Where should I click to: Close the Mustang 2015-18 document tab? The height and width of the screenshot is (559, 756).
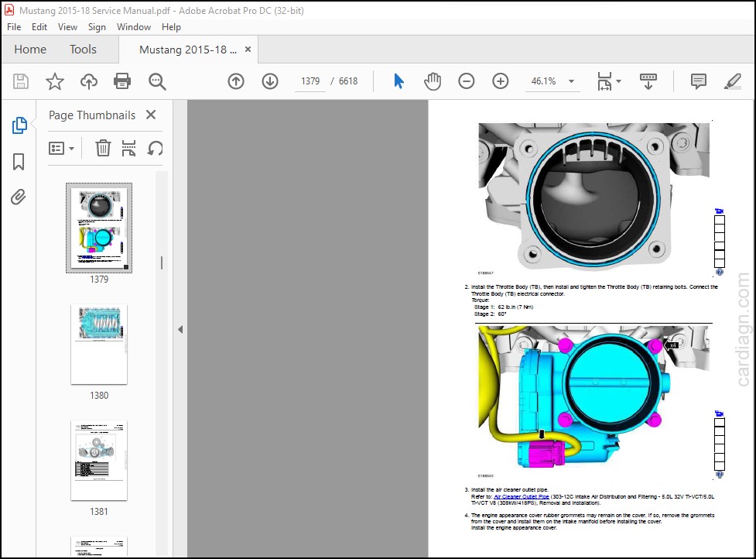click(248, 50)
